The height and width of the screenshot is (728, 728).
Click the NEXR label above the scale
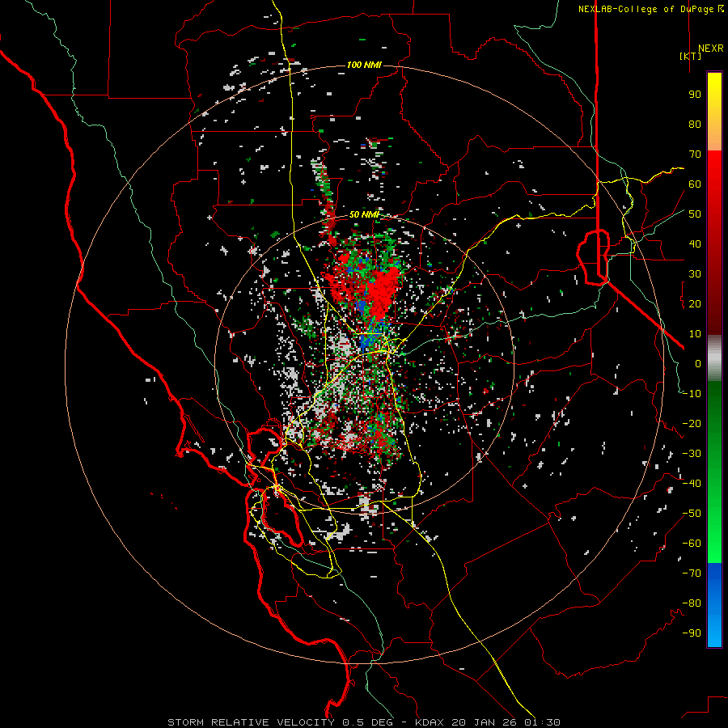pyautogui.click(x=710, y=49)
